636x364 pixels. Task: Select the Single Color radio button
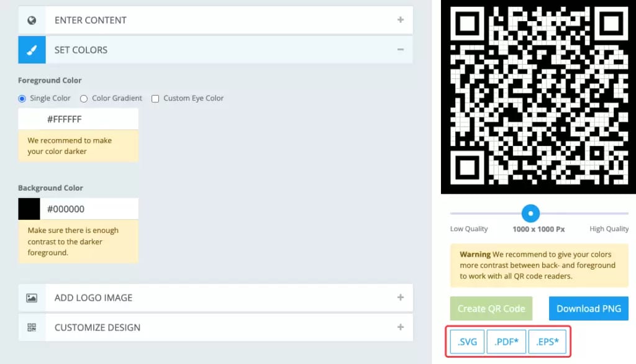pyautogui.click(x=22, y=99)
